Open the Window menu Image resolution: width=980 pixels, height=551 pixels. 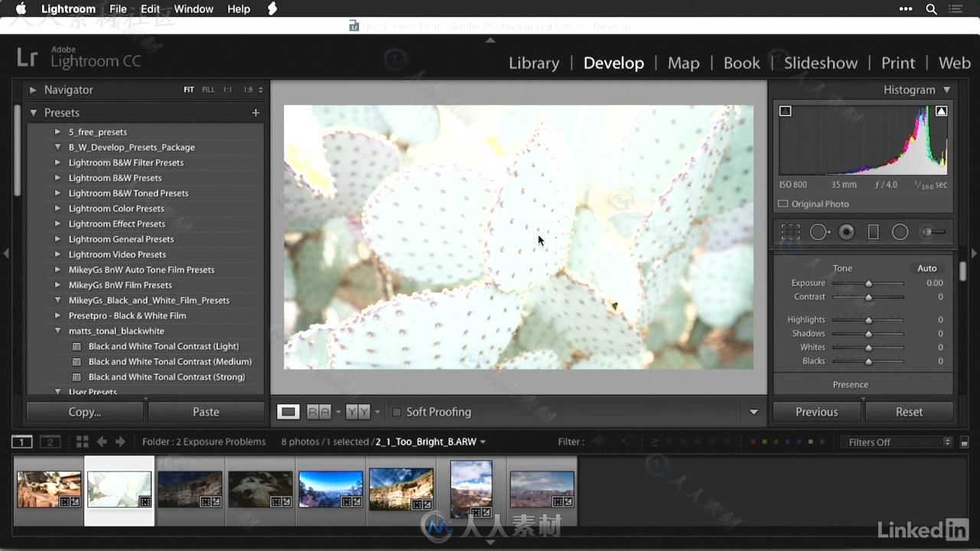(194, 9)
